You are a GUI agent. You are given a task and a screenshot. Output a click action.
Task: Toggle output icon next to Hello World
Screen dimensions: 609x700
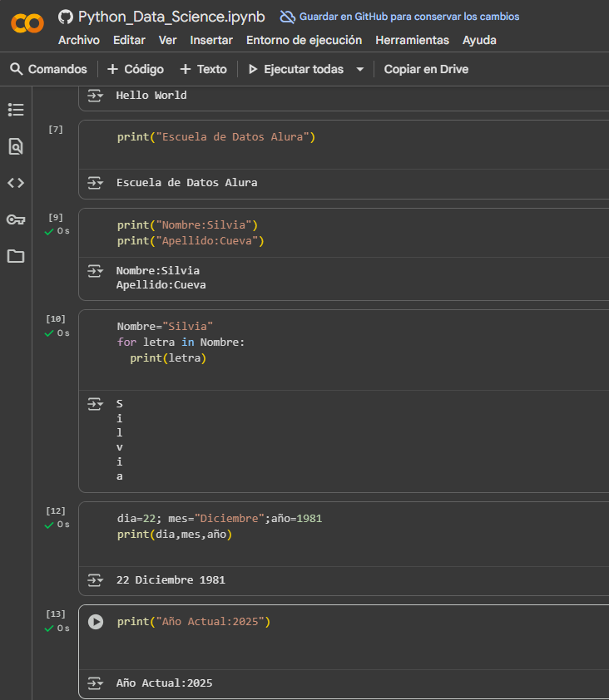point(96,96)
